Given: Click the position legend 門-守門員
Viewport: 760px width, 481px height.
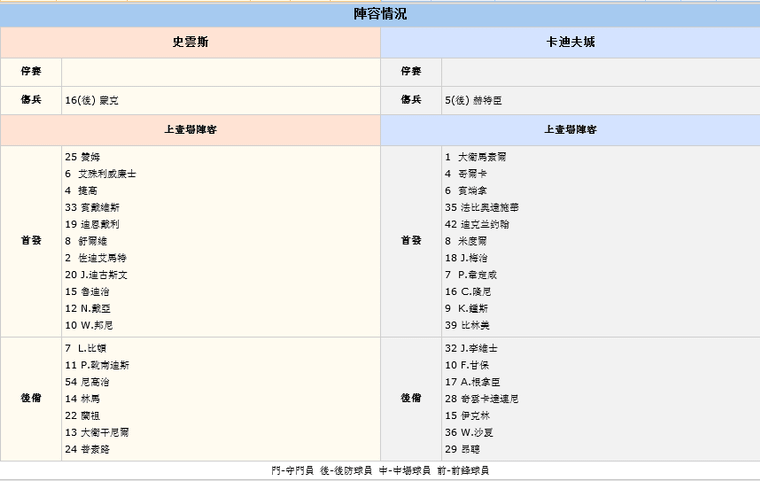Looking at the screenshot, I should [292, 470].
